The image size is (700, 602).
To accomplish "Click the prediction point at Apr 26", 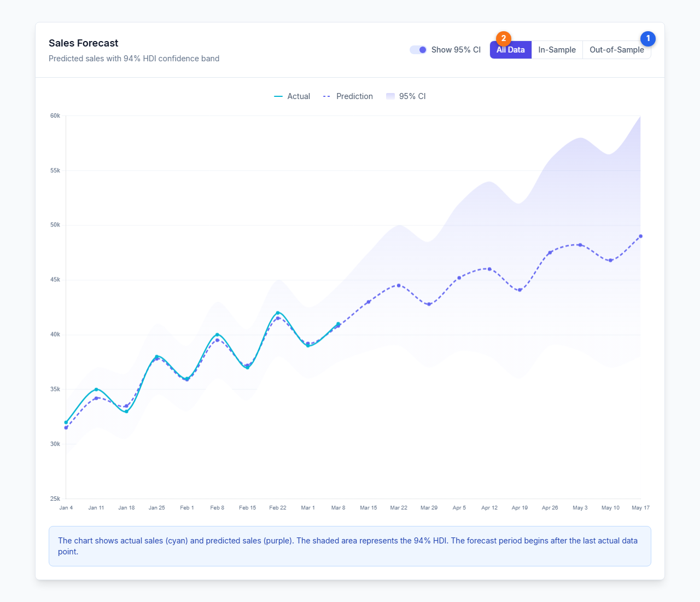I will [x=550, y=253].
